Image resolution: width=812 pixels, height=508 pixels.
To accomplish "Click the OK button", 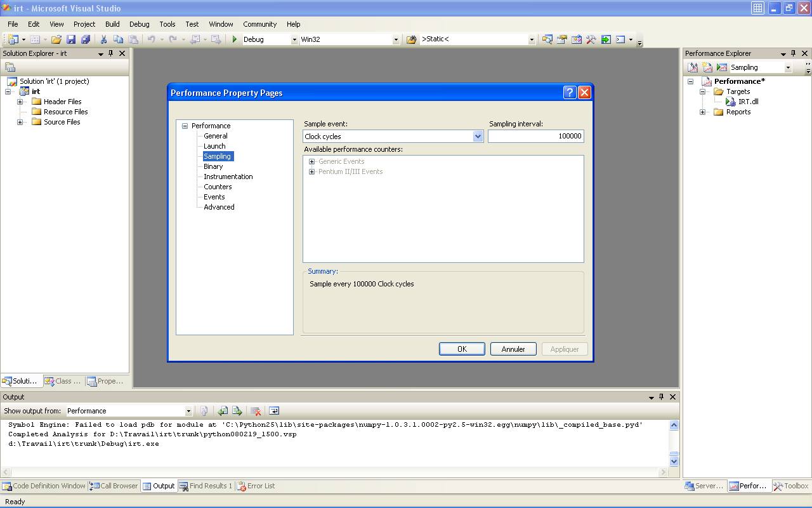I will pos(462,349).
